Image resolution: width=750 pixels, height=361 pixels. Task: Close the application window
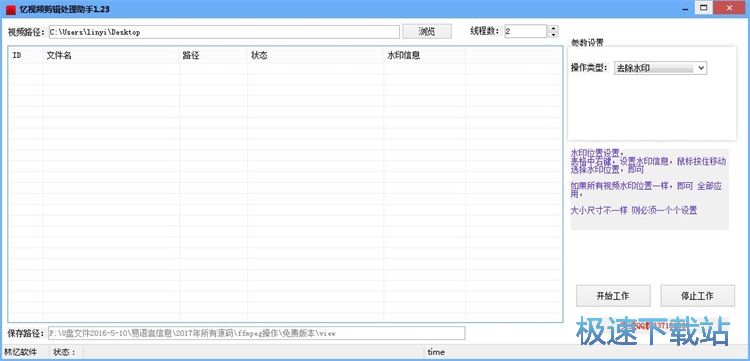[730, 8]
